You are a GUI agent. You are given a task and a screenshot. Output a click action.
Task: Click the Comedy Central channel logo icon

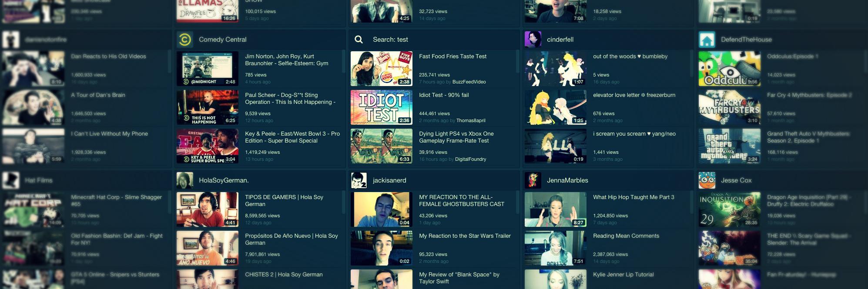click(185, 40)
